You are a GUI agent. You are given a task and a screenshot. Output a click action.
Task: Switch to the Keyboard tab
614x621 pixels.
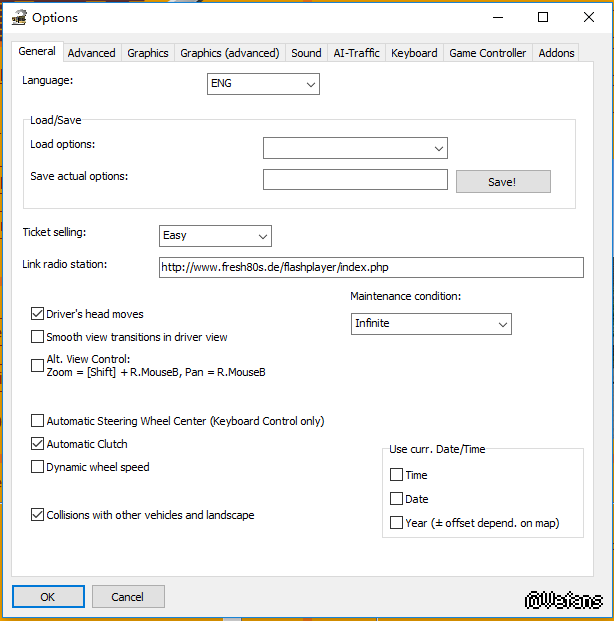[414, 53]
